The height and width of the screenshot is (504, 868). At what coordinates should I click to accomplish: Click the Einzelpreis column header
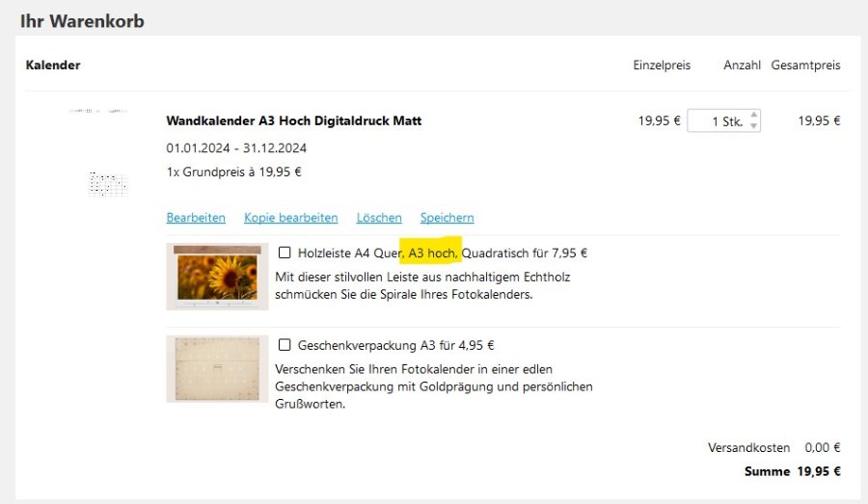point(662,66)
